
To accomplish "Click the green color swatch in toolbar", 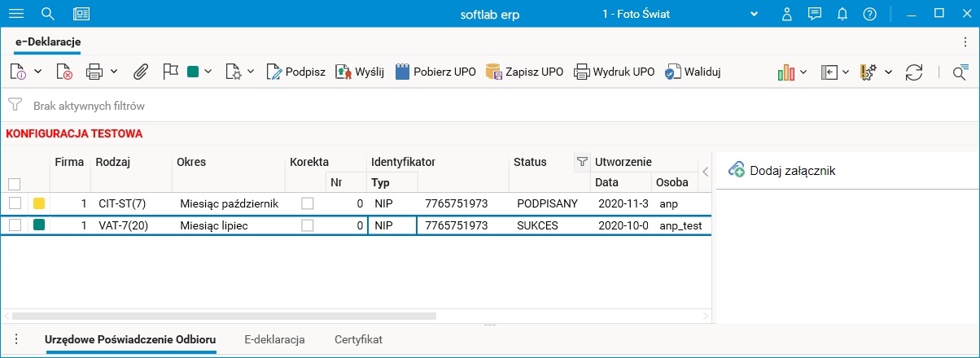I will (x=193, y=72).
